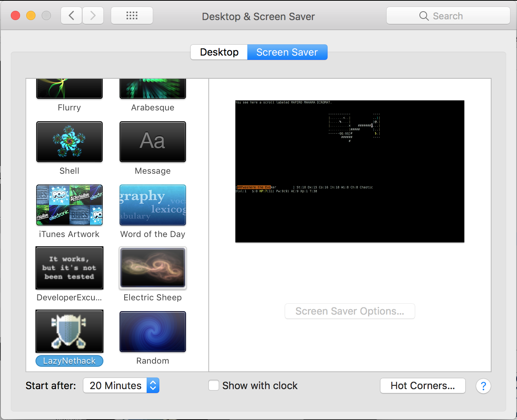Choose the Shell screen saver icon
The width and height of the screenshot is (517, 420).
pos(69,142)
